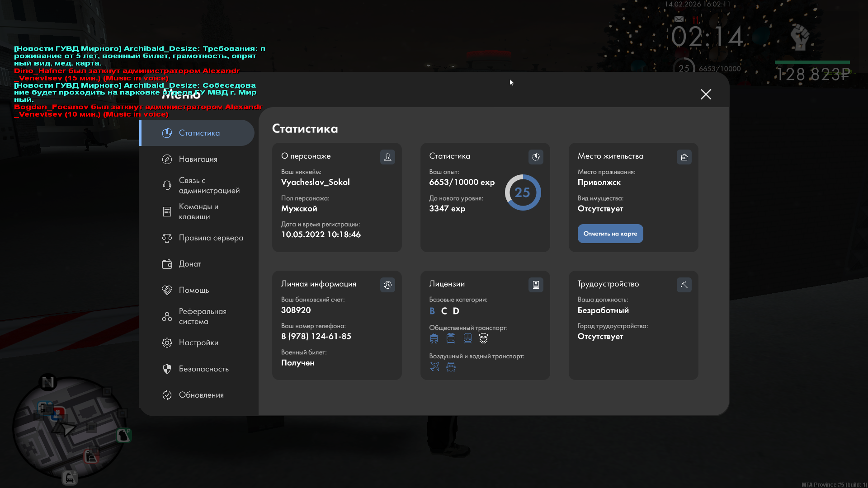Click the user circle icon in Личная информация
Viewport: 868px width, 488px height.
click(x=387, y=285)
